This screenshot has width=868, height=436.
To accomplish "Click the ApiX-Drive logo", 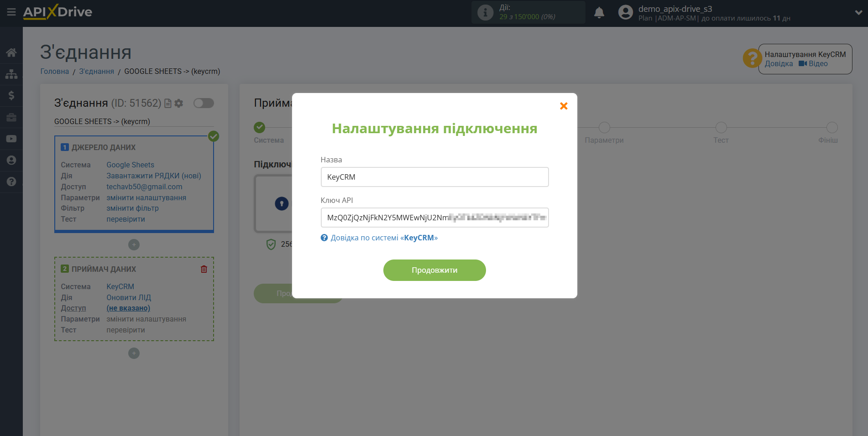I will (58, 12).
